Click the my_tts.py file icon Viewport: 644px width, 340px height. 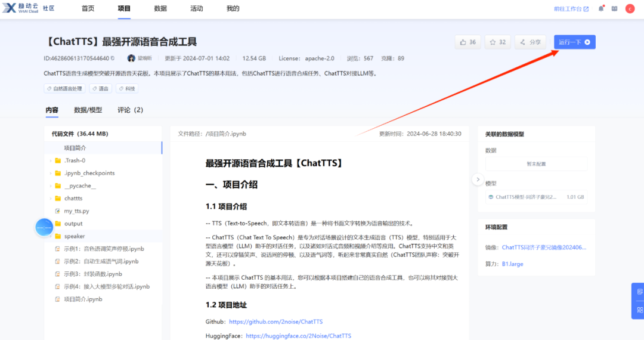57,211
